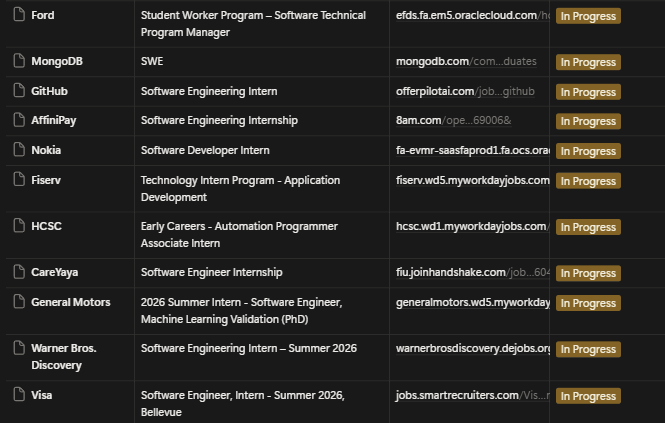Select Warner Bros.' Software Engineering Intern – Summer 2026
This screenshot has height=423, width=665.
pyautogui.click(x=262, y=357)
